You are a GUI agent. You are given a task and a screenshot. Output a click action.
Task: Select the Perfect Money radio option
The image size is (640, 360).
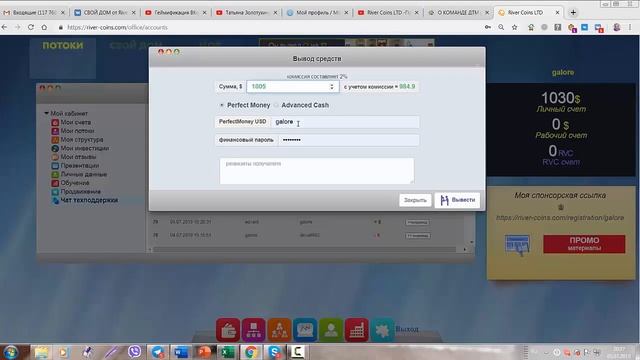222,105
